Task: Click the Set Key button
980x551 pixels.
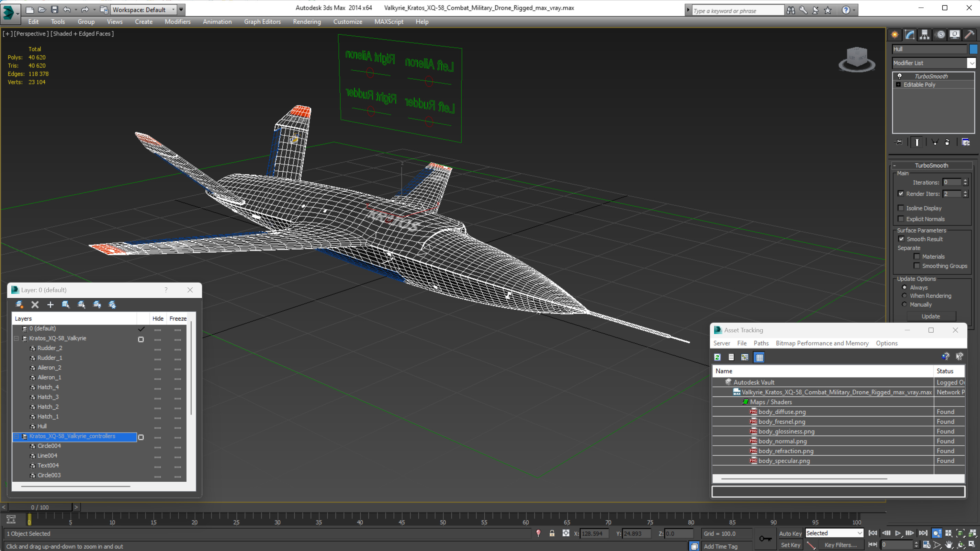Action: pos(790,545)
